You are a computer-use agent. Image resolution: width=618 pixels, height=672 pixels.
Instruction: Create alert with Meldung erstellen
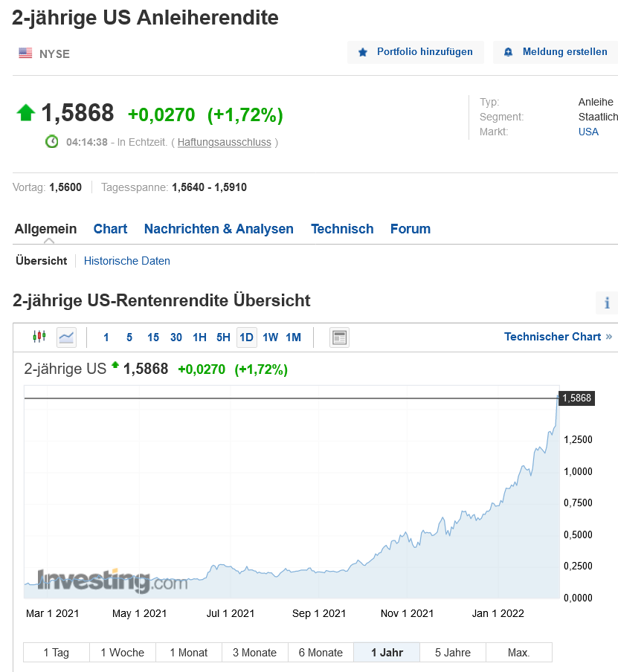[x=555, y=52]
